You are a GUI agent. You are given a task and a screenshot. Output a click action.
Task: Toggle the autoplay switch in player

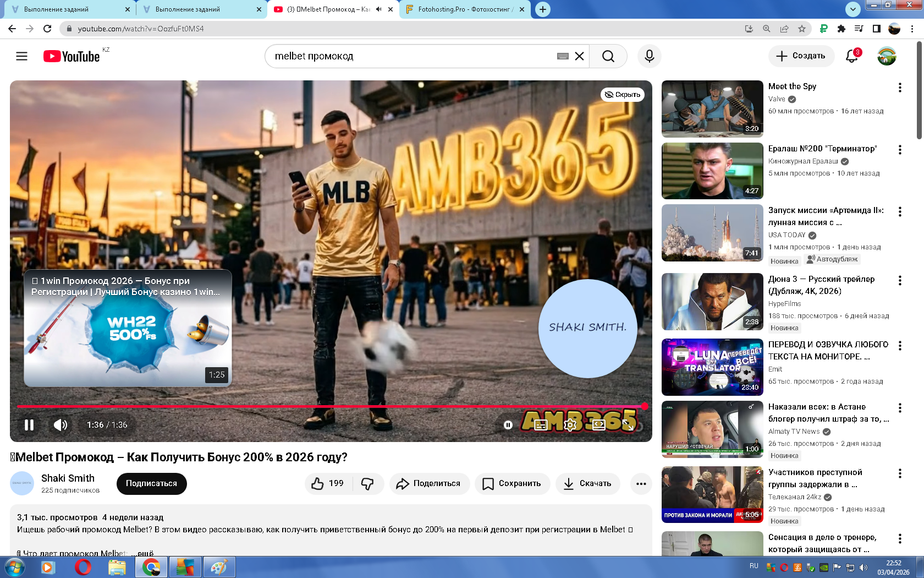point(508,424)
